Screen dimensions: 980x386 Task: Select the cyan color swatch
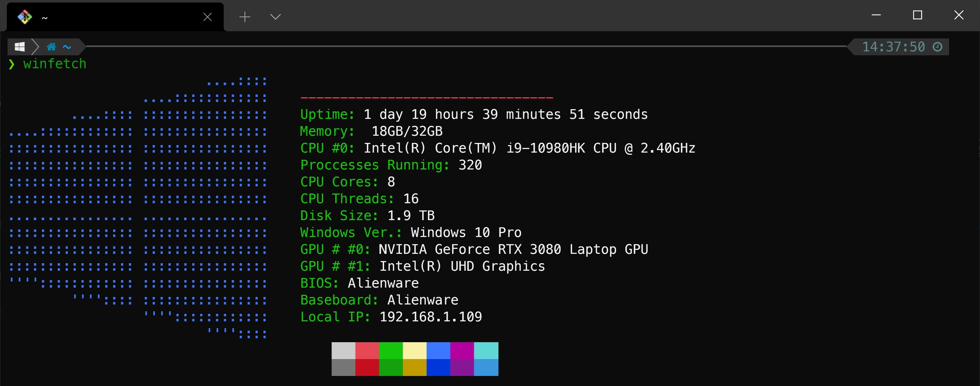[486, 351]
